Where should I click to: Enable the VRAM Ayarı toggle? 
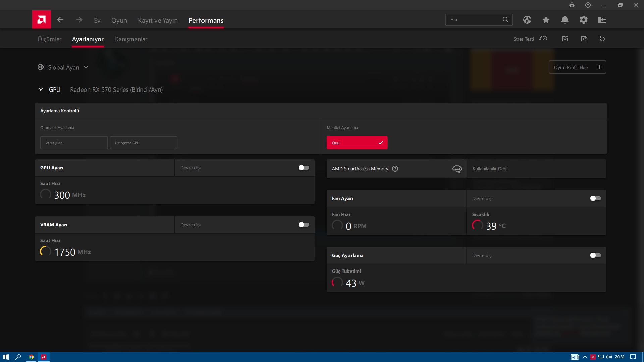pos(304,225)
